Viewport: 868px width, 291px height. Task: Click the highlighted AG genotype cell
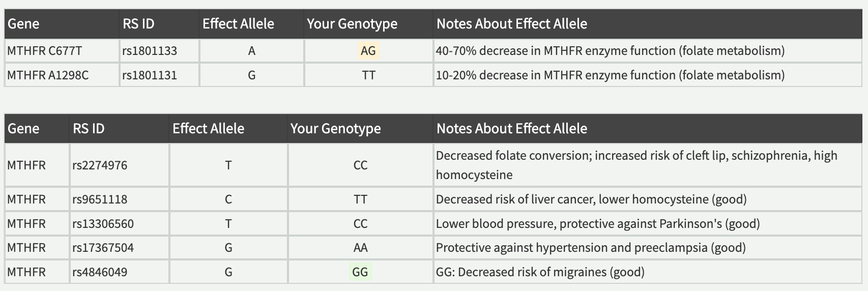pos(368,51)
